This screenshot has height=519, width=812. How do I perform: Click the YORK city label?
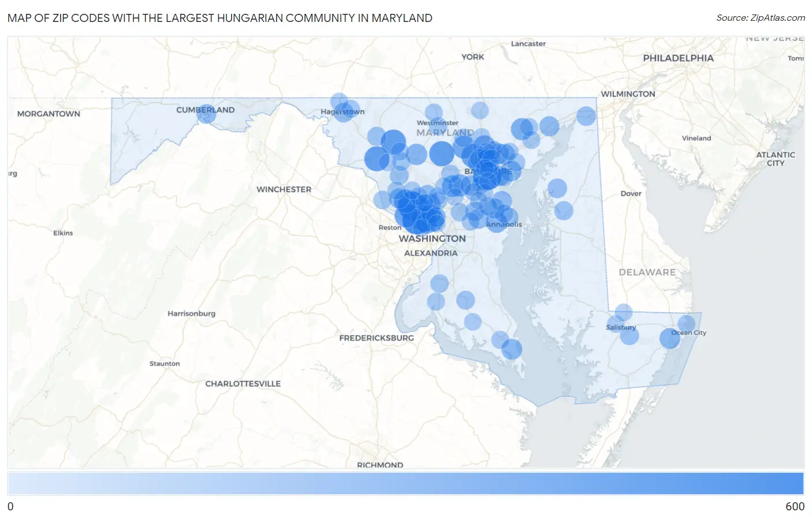(472, 57)
